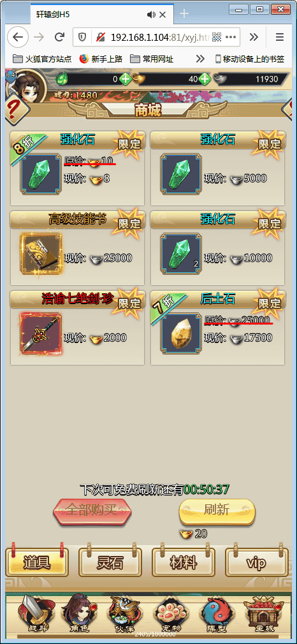297x644 pixels.
Task: Open the Firefox hamburger menu
Action: pyautogui.click(x=280, y=38)
